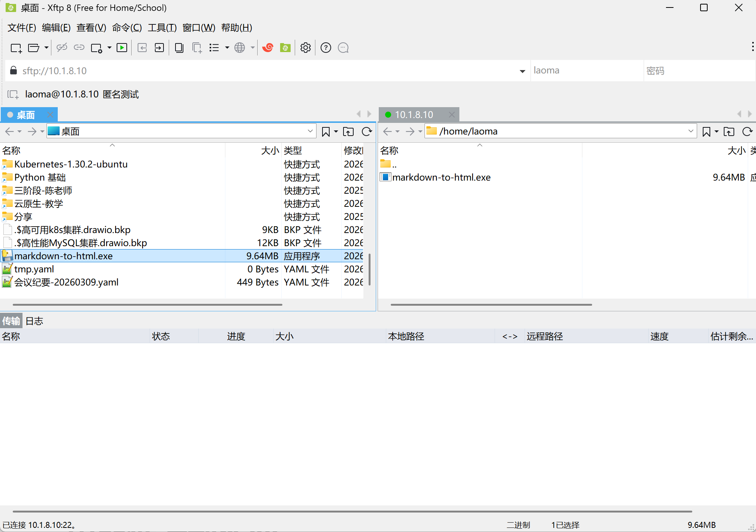756x532 pixels.
Task: Expand the local path 桌面 dropdown
Action: (310, 131)
